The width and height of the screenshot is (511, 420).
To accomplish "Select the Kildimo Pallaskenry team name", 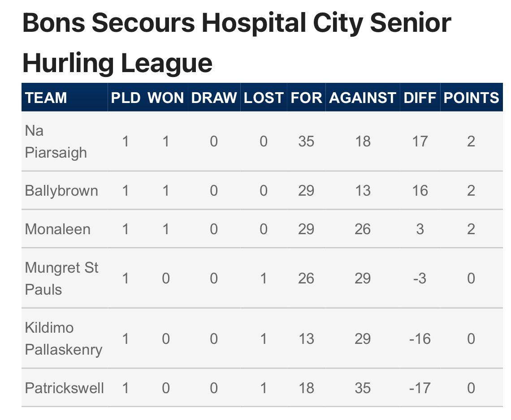I will tap(64, 339).
